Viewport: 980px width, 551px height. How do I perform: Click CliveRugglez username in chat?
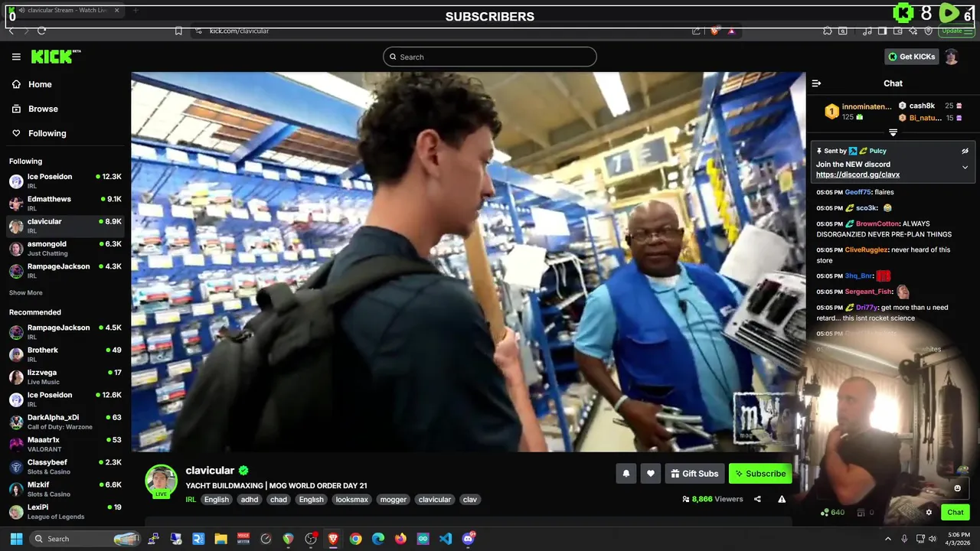pos(867,249)
